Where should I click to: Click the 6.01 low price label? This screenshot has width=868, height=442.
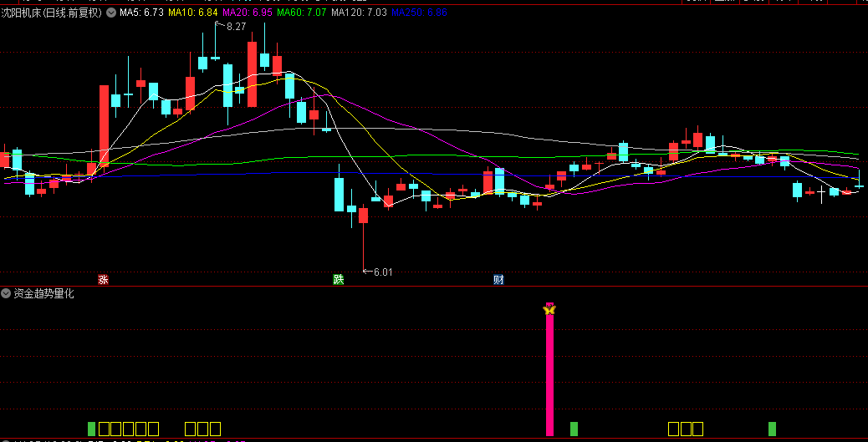383,272
